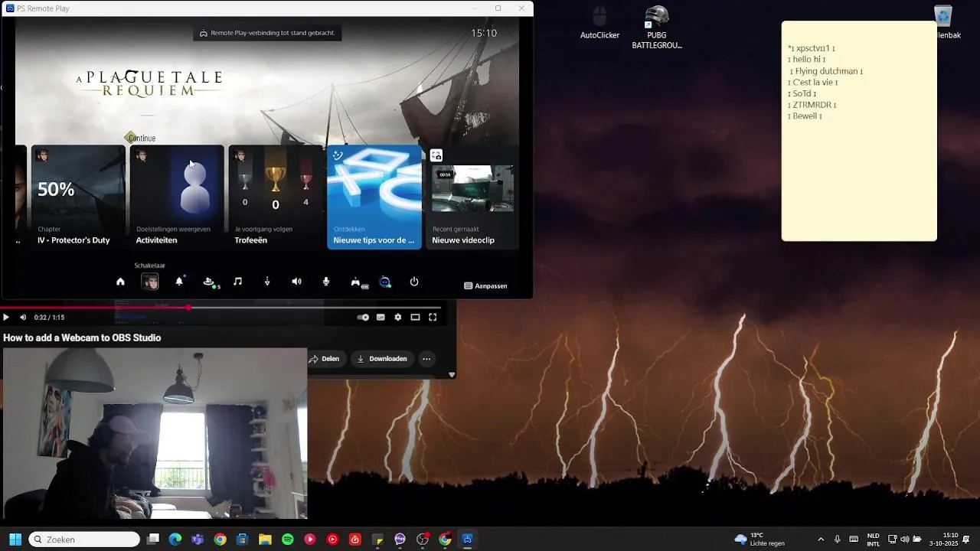Screen dimensions: 980x551
Task: Click the webcam preview overlay
Action: pos(154,434)
